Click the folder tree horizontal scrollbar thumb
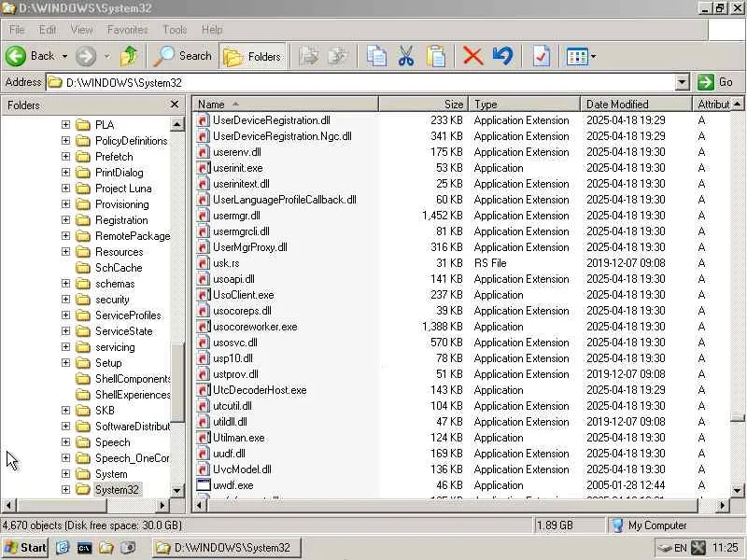This screenshot has width=747, height=560. [x=62, y=505]
